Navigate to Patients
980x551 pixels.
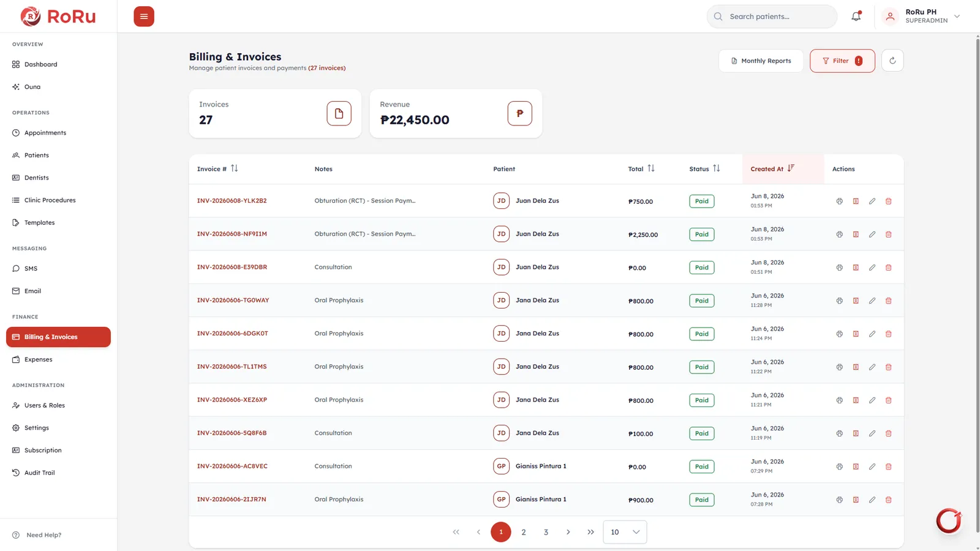click(x=58, y=156)
